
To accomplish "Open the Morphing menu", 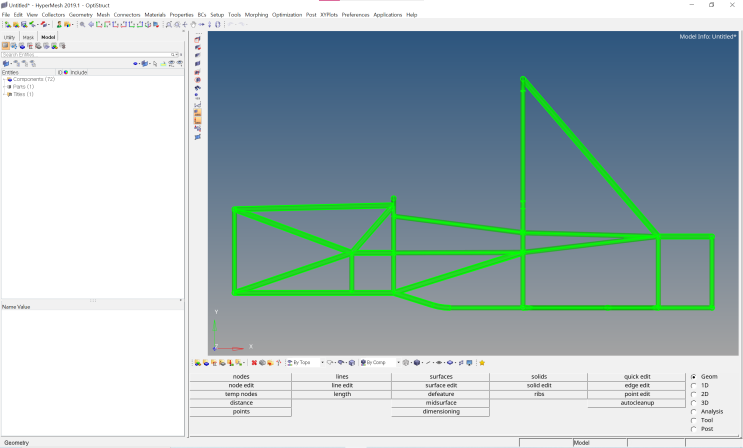I will [257, 15].
